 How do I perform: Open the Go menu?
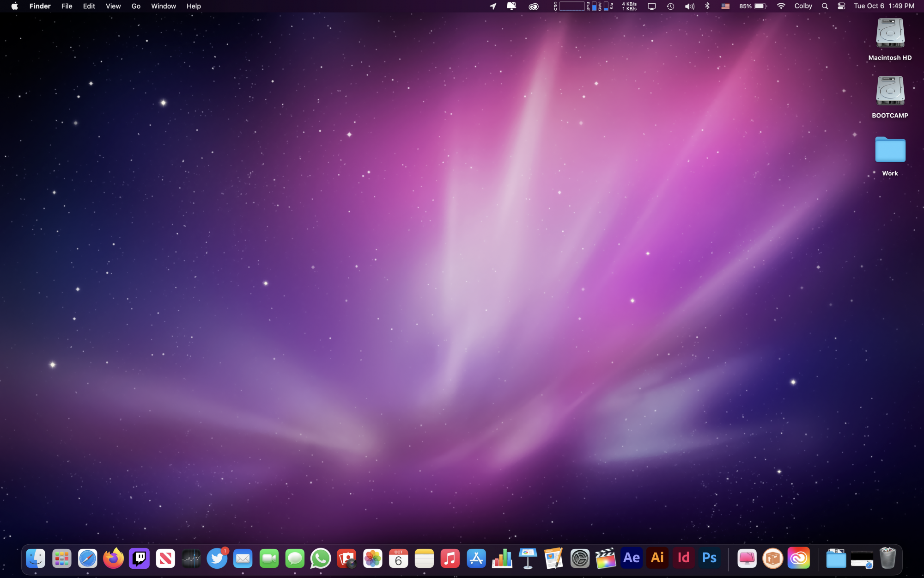(x=136, y=6)
